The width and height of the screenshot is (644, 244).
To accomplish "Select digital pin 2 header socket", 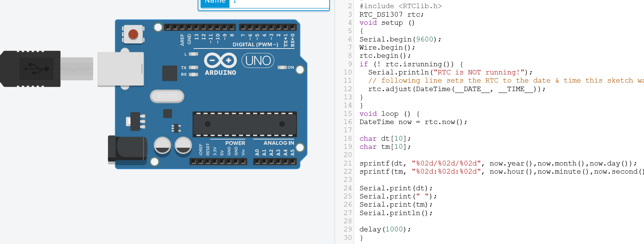I will 278,27.
